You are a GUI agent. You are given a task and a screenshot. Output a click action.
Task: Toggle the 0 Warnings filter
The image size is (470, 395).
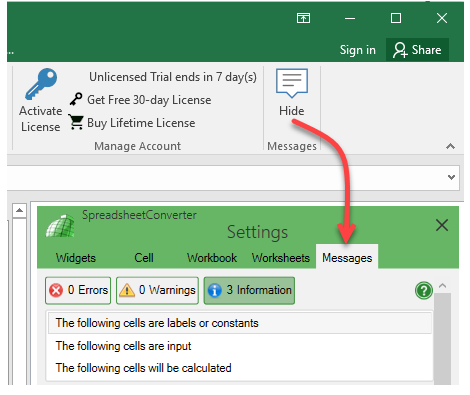click(x=157, y=290)
